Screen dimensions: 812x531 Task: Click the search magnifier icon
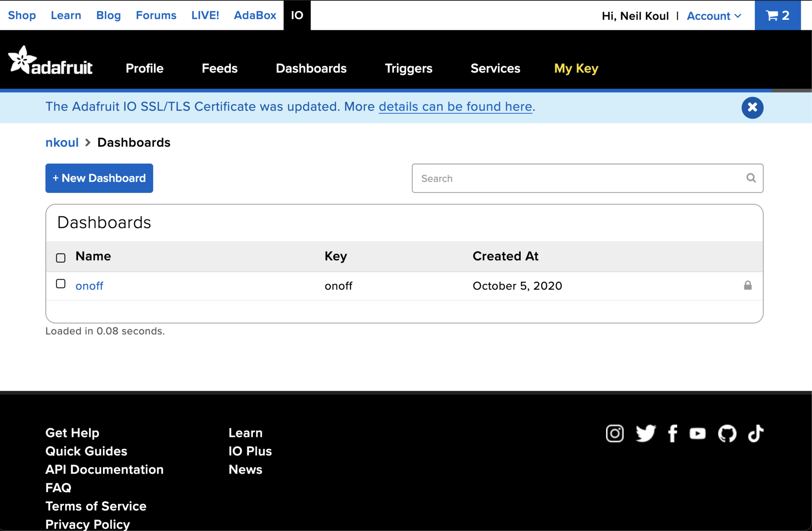coord(751,178)
